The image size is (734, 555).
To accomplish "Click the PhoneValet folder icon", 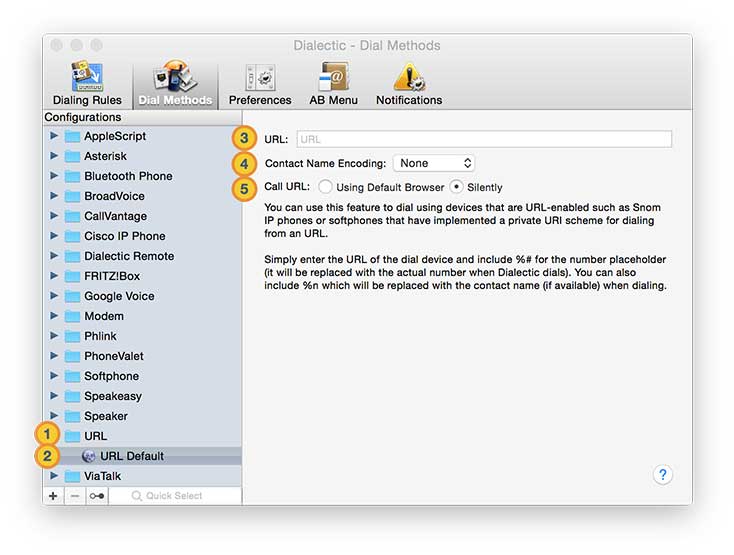I will tap(72, 357).
